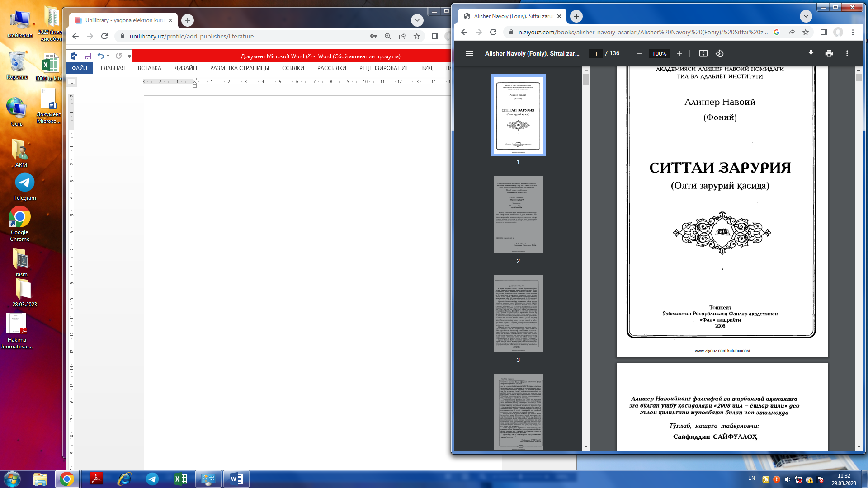Rotate the PDF counterclockwise
Screen dimensions: 868x488
[719, 53]
